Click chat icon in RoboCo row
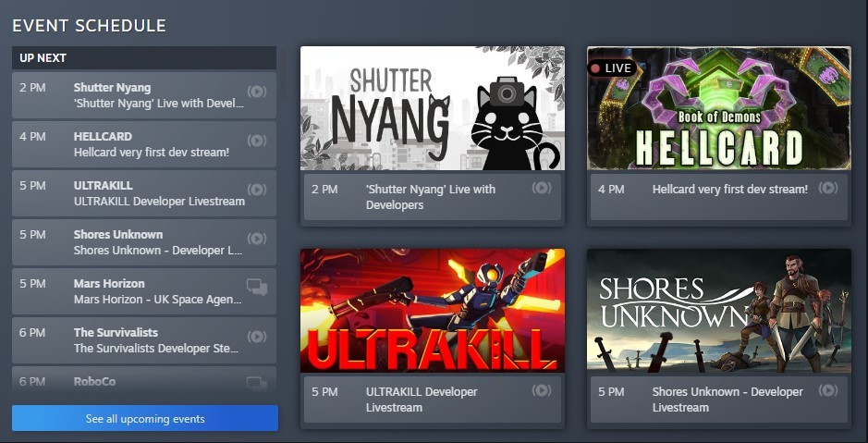Viewport: 868px width, 443px height. pyautogui.click(x=257, y=383)
